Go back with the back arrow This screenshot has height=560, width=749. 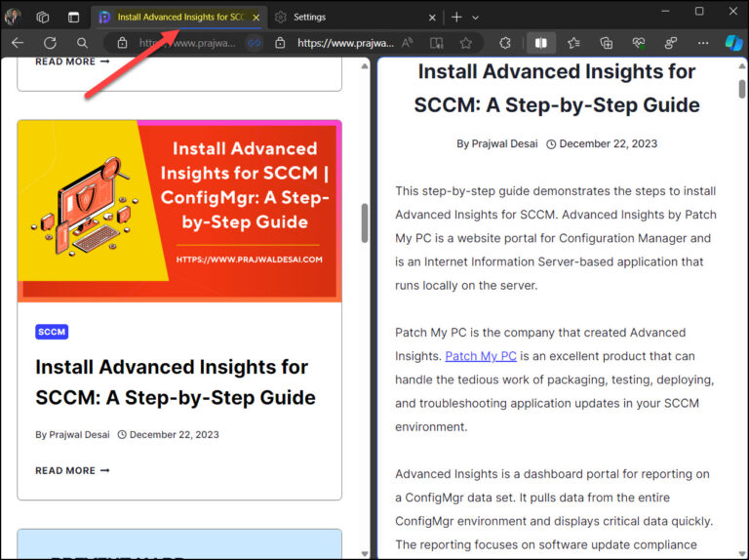coord(18,43)
